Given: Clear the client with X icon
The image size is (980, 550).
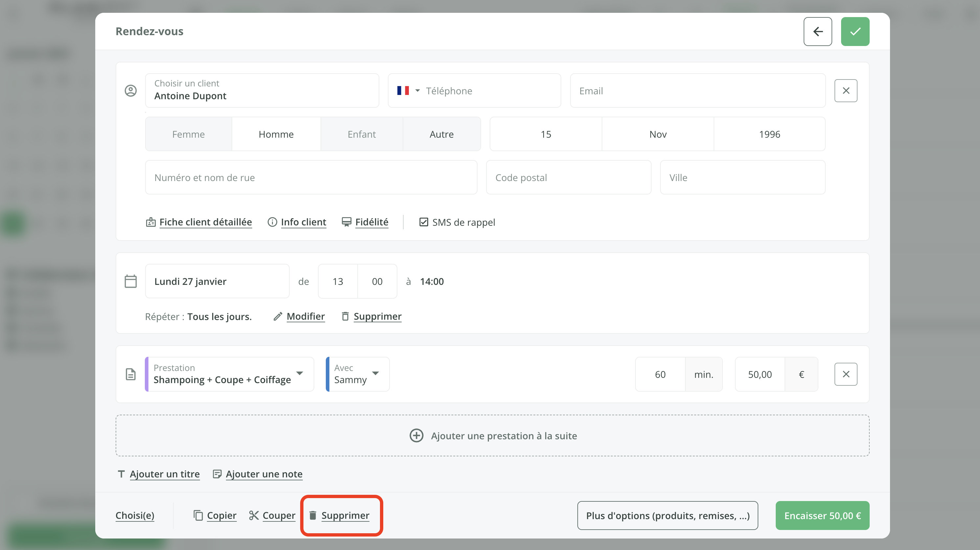Looking at the screenshot, I should pos(845,91).
